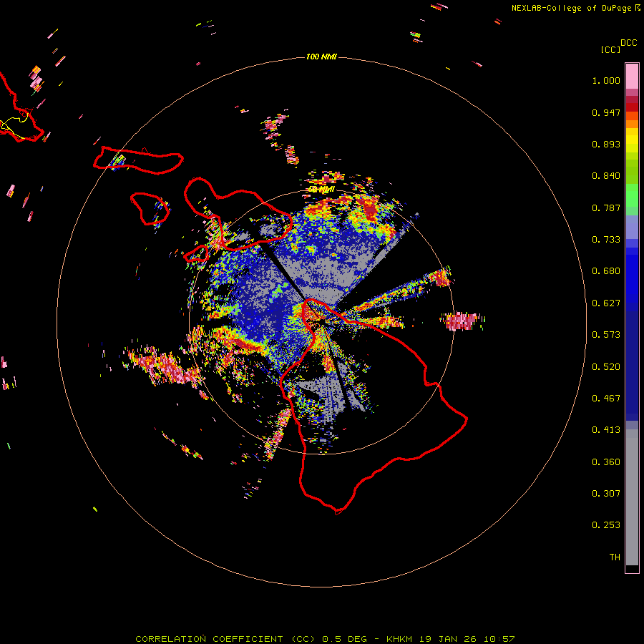The image size is (644, 644).
Task: Select the 0.360 scale value
Action: pos(606,462)
